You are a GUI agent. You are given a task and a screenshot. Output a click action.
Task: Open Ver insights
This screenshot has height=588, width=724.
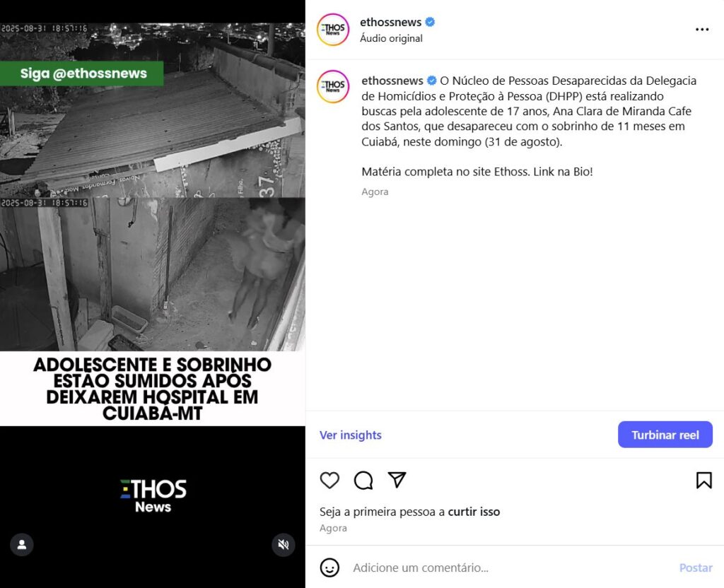click(351, 435)
